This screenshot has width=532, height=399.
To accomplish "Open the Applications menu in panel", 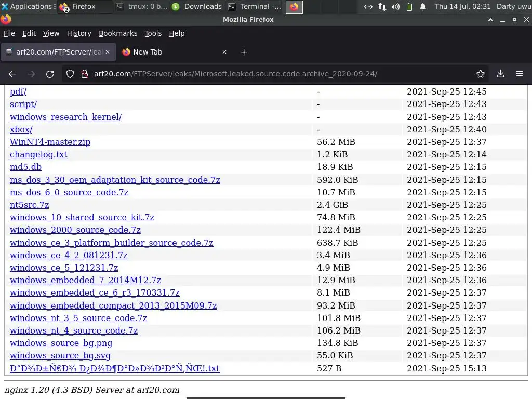I will click(29, 6).
